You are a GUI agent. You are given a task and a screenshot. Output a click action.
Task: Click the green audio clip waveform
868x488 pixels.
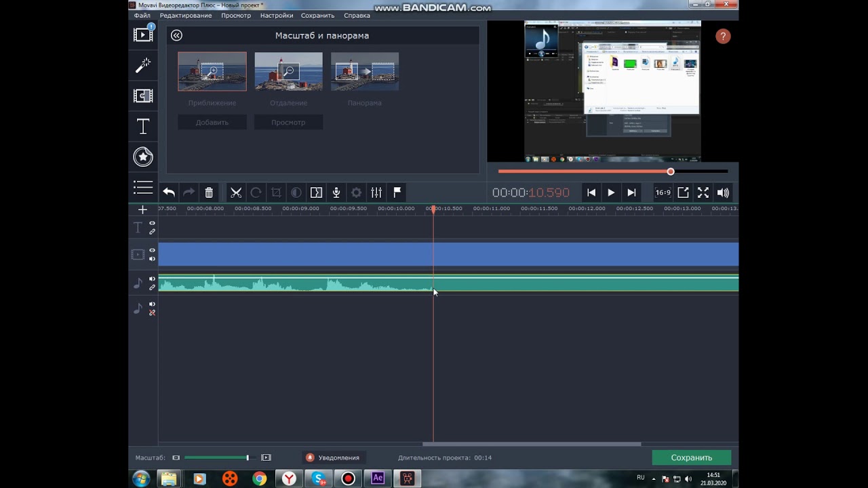pos(448,283)
